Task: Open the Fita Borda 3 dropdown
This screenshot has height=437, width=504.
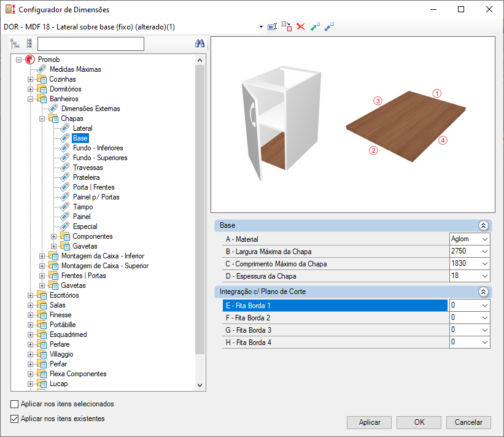Action: [485, 330]
